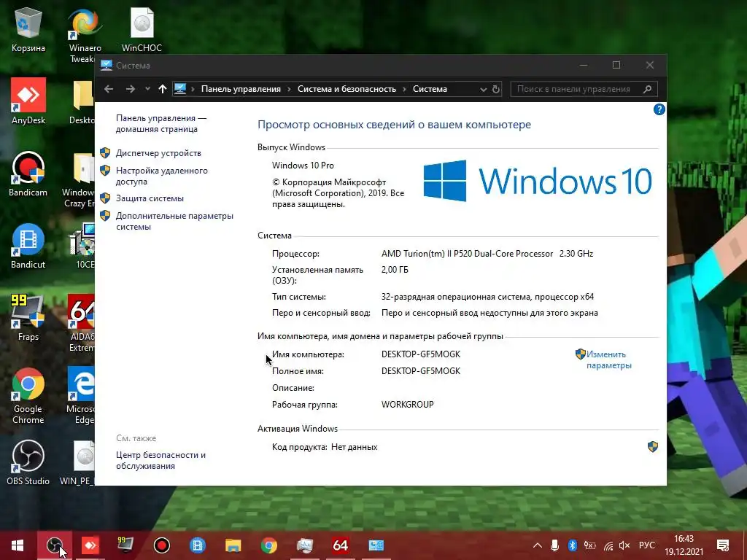Launch Bandicam desktop shortcut
Image resolution: width=747 pixels, height=560 pixels.
pyautogui.click(x=28, y=174)
